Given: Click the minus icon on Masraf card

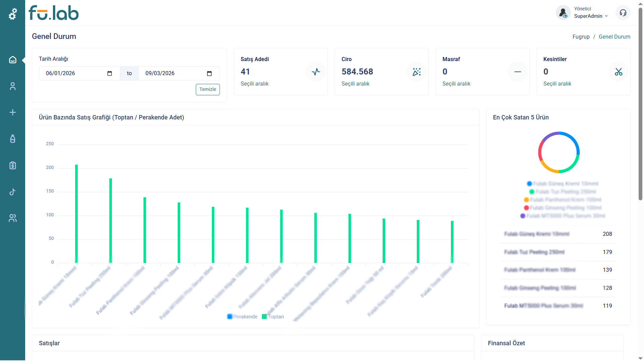Looking at the screenshot, I should coord(518,72).
